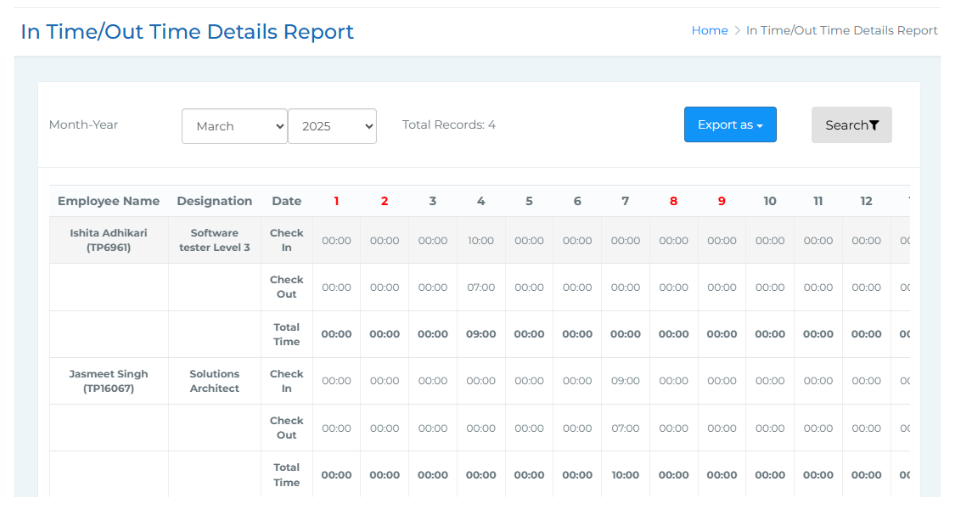Open the Export as dropdown
This screenshot has width=960, height=516.
coord(730,125)
